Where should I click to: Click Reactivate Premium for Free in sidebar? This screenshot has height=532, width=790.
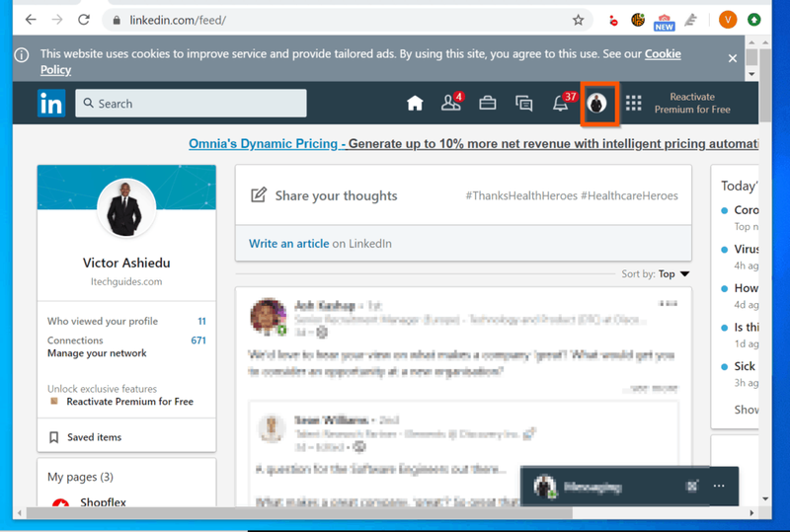(130, 402)
